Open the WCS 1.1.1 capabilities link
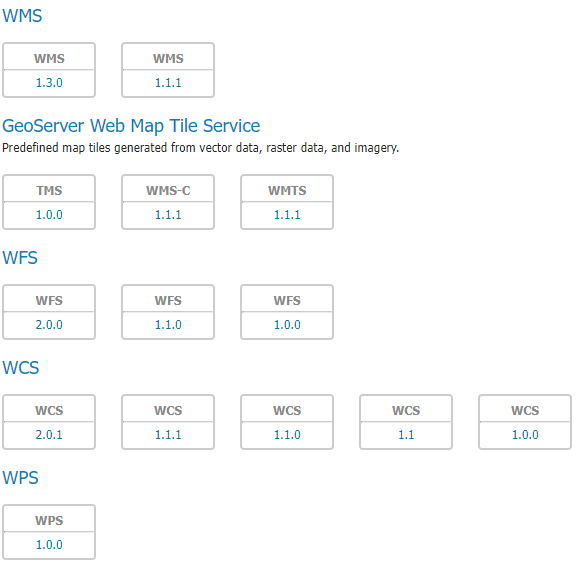This screenshot has width=583, height=566. pyautogui.click(x=168, y=434)
